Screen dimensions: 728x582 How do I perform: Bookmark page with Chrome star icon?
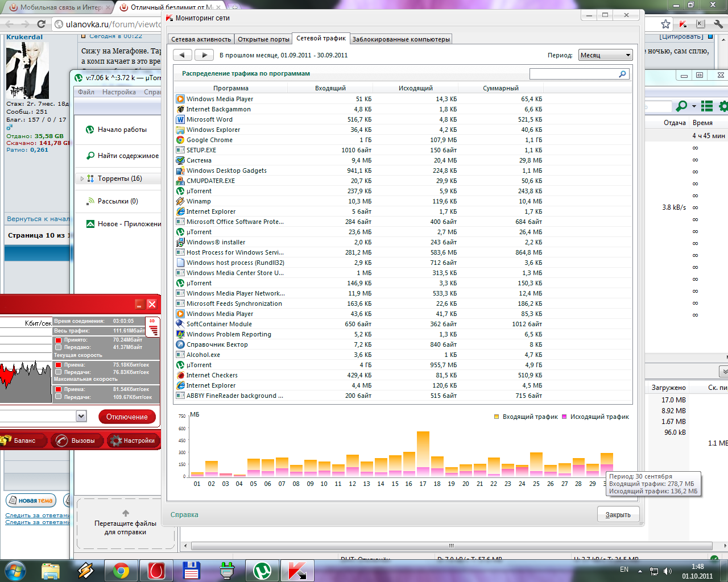pyautogui.click(x=665, y=24)
